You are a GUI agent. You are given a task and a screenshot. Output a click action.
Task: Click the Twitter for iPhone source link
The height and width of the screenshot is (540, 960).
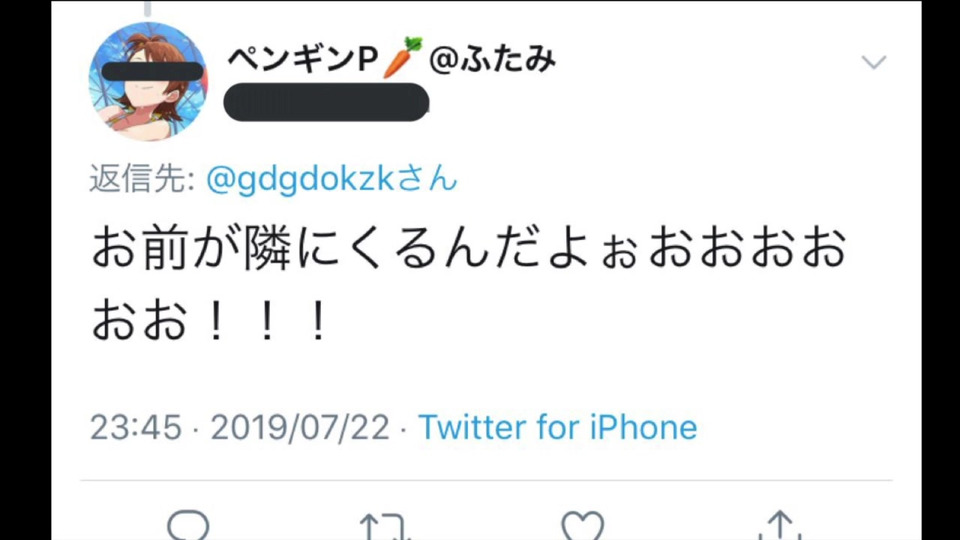tap(558, 427)
